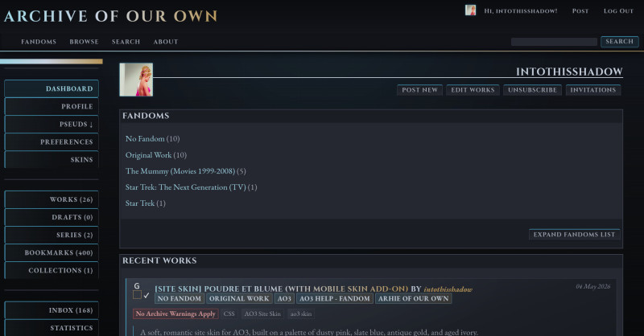Open Works (26) in the sidebar
The width and height of the screenshot is (644, 336).
pos(52,199)
